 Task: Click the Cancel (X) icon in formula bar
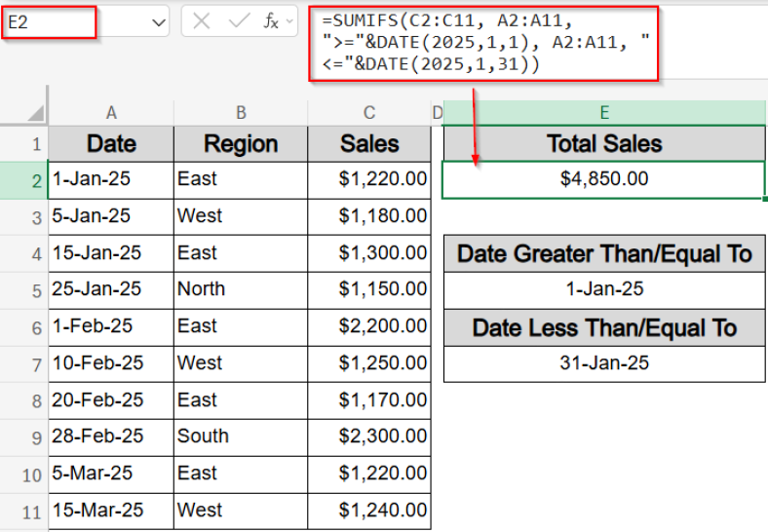(x=202, y=21)
